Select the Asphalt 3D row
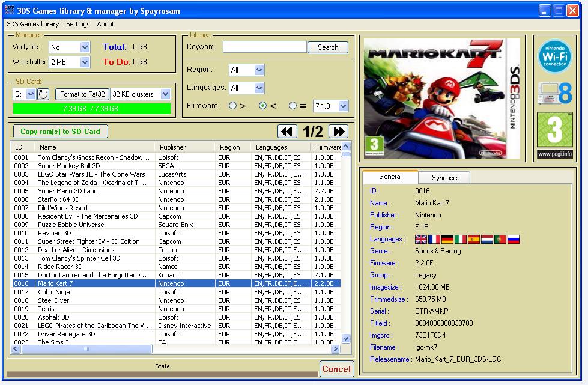The image size is (588, 385). click(176, 317)
